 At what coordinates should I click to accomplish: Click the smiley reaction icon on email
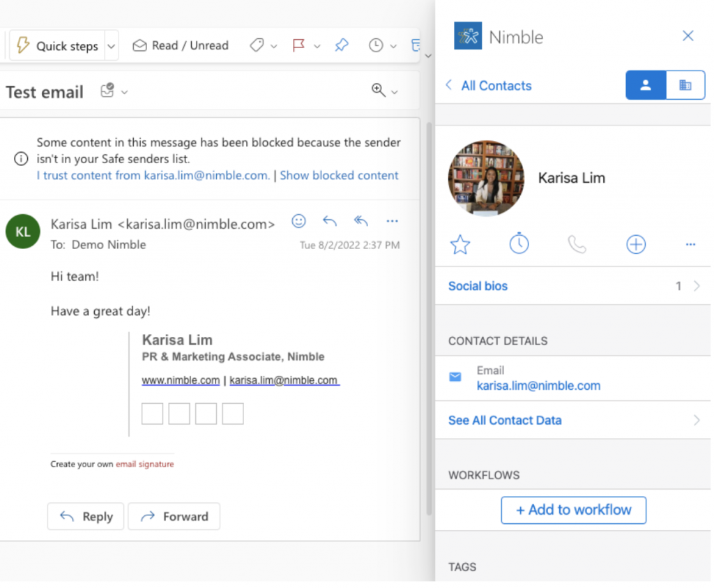pyautogui.click(x=298, y=221)
